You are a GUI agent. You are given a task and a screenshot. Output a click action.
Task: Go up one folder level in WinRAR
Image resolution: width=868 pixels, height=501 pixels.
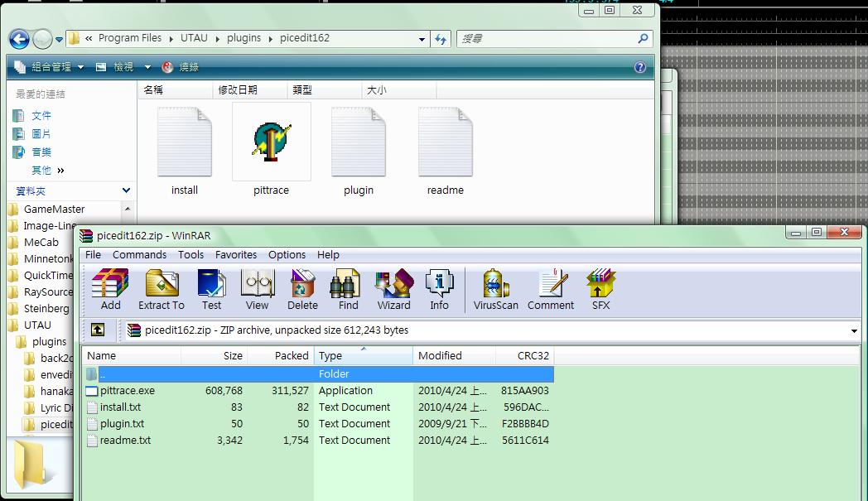(x=98, y=330)
